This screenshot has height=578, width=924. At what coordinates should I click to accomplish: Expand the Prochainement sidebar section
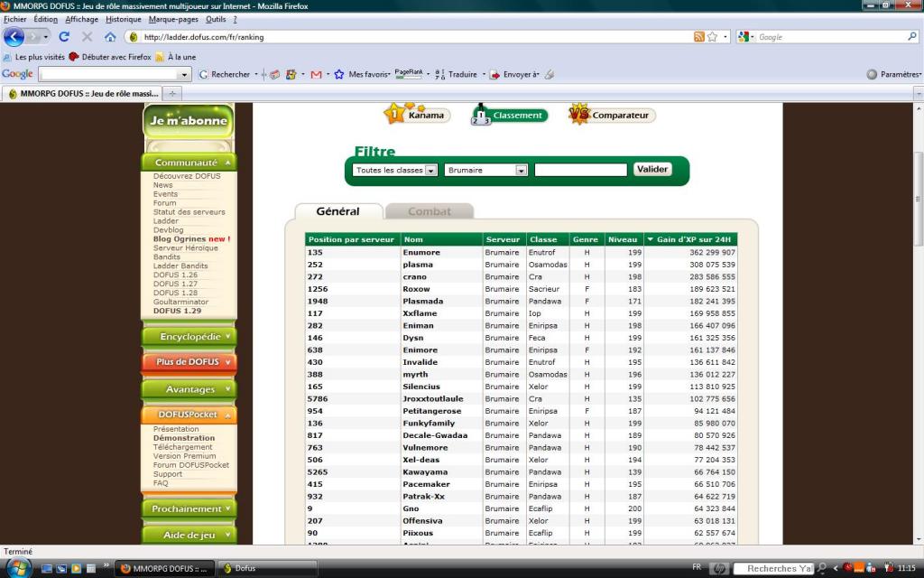189,508
